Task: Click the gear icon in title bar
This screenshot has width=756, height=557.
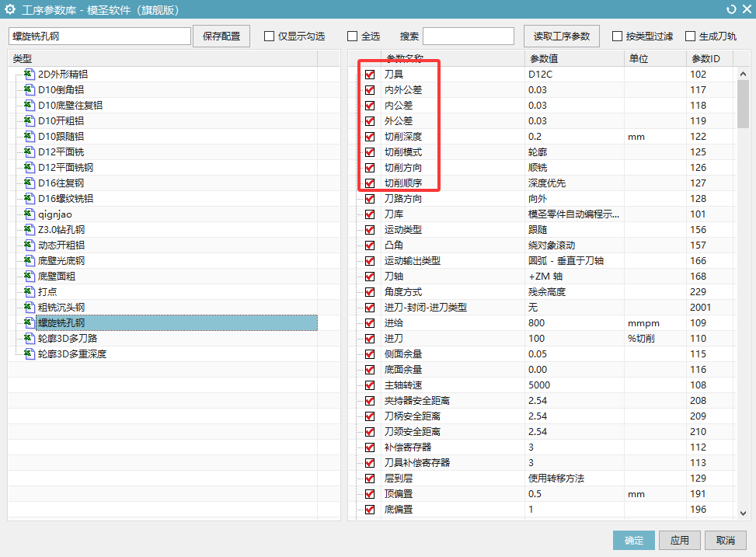Action: 9,9
